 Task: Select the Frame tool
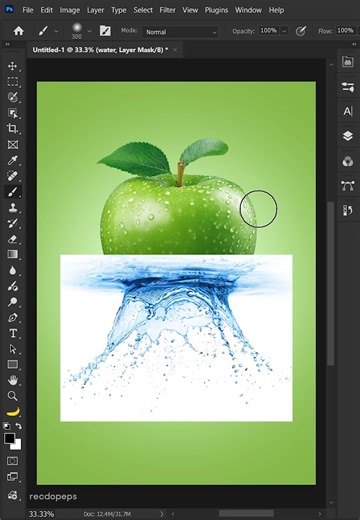tap(13, 145)
